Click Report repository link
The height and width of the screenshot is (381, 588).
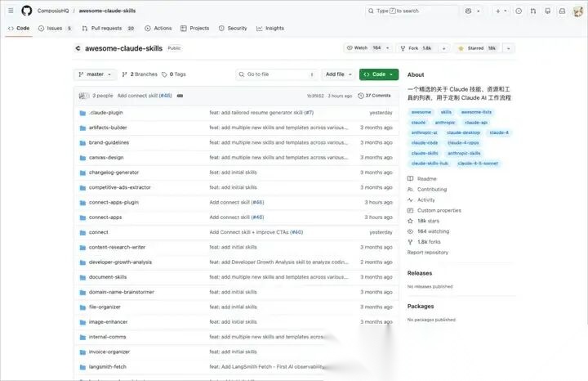428,253
